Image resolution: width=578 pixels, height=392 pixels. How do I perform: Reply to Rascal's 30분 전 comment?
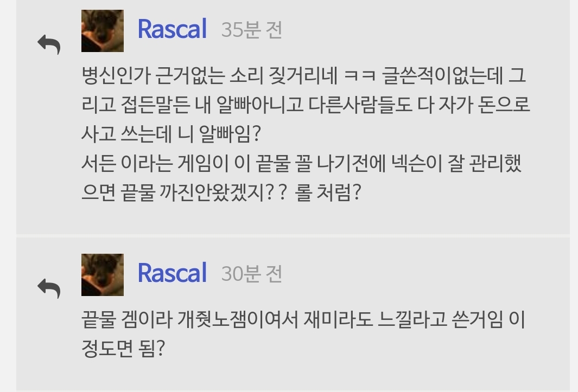pos(49,287)
